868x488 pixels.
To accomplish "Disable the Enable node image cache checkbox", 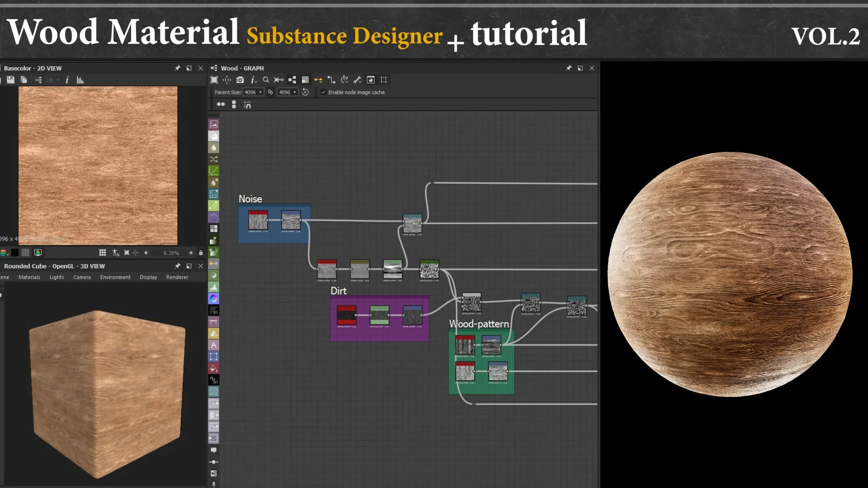I will coord(323,92).
